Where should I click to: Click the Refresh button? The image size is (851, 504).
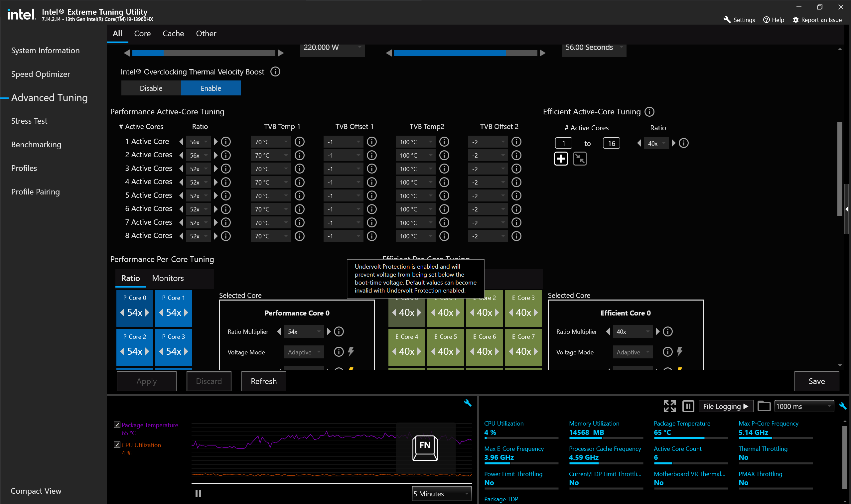pyautogui.click(x=264, y=381)
